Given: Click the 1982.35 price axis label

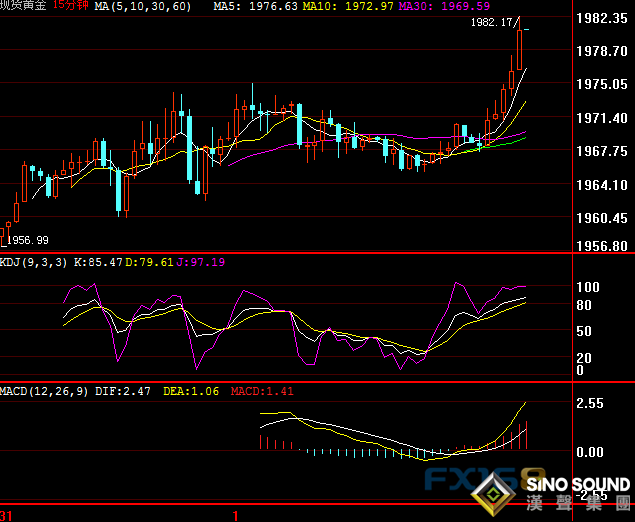Looking at the screenshot, I should pyautogui.click(x=602, y=18).
